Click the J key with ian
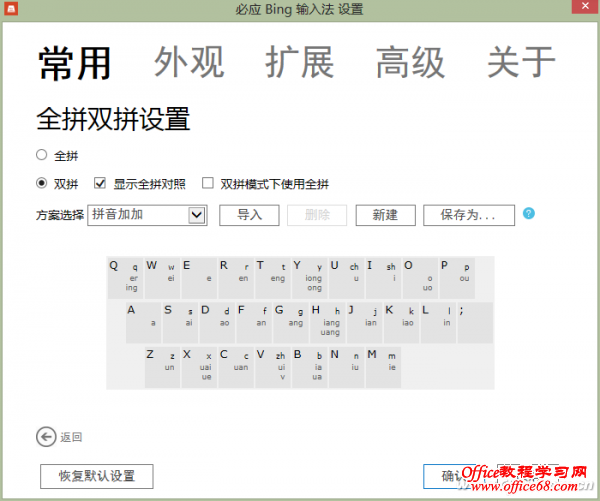 click(x=365, y=323)
